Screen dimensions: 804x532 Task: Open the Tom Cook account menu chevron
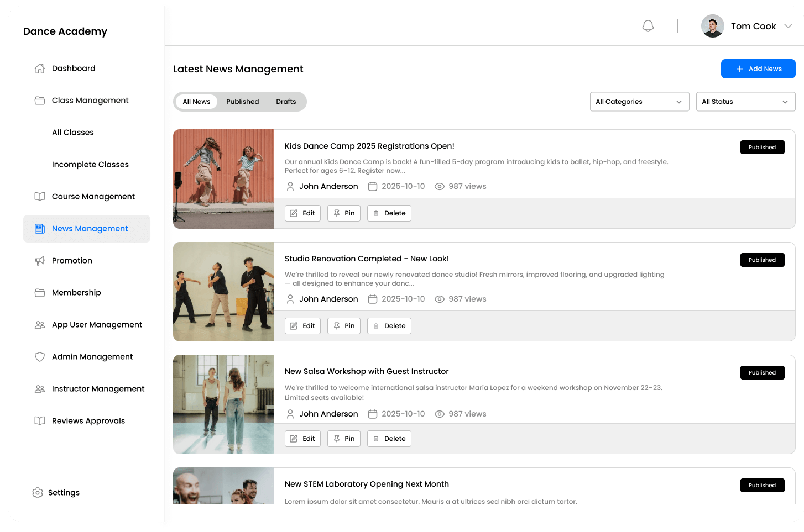coord(790,26)
